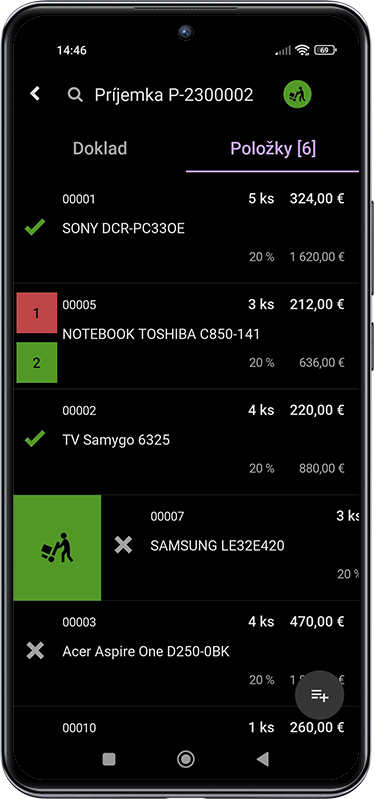Tap the green square labeled 2
Viewport: 374px width, 799px height.
(37, 362)
